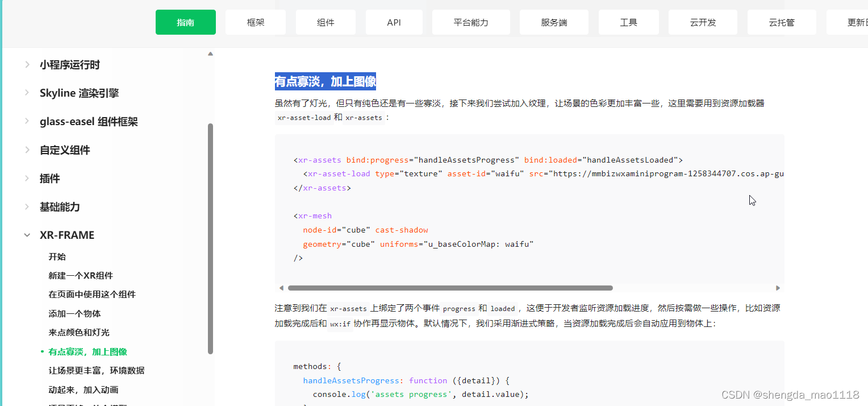The height and width of the screenshot is (406, 868).
Task: Expand the 小程序运行时 sidebar section
Action: [69, 65]
